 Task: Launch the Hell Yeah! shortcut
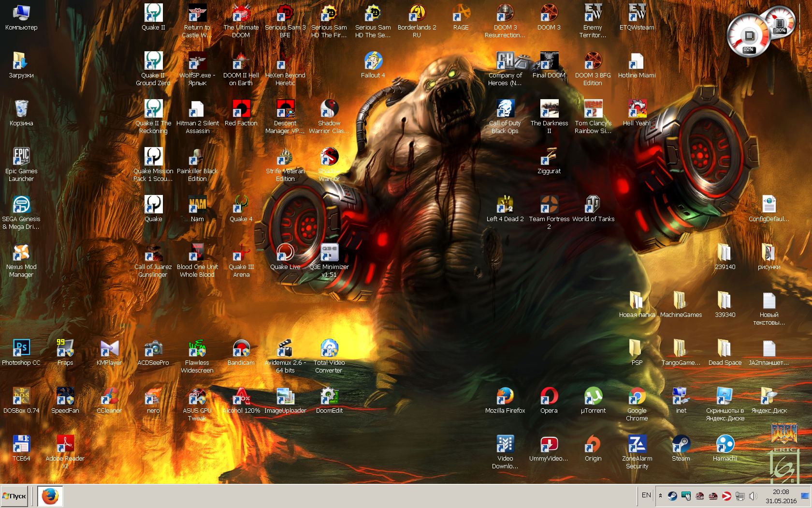637,113
